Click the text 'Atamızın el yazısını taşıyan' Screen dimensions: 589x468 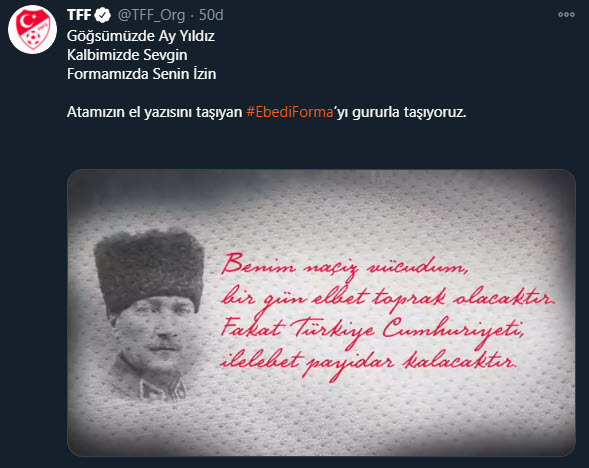click(x=154, y=112)
